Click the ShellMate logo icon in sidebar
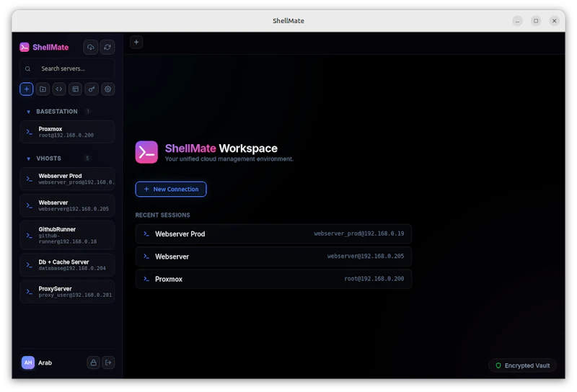The image size is (577, 392). (x=25, y=47)
